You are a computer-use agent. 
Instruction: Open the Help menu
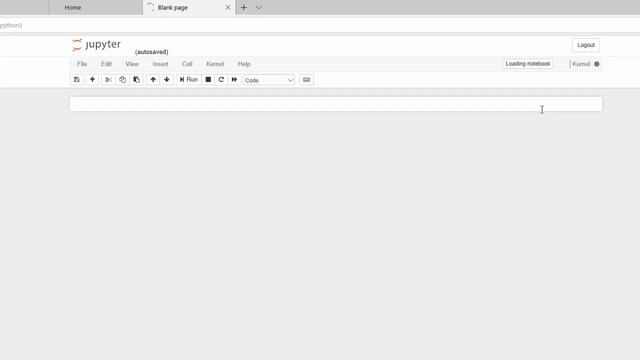244,64
